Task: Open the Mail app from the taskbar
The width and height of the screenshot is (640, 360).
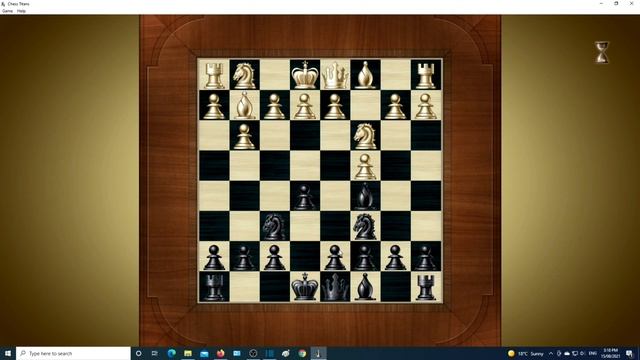Action: (204, 353)
